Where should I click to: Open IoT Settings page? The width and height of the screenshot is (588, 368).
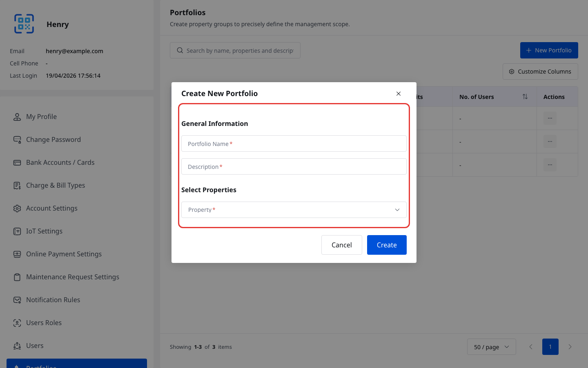[77, 231]
